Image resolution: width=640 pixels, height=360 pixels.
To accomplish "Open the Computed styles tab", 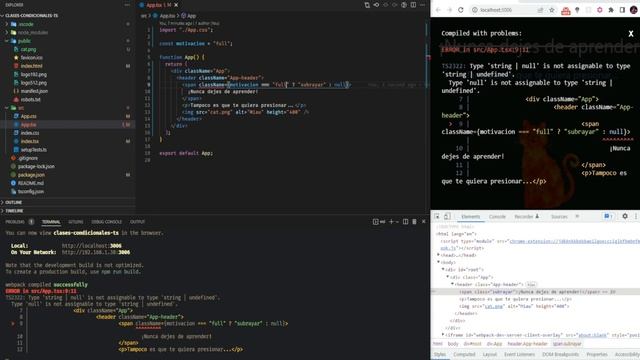I will (x=464, y=355).
